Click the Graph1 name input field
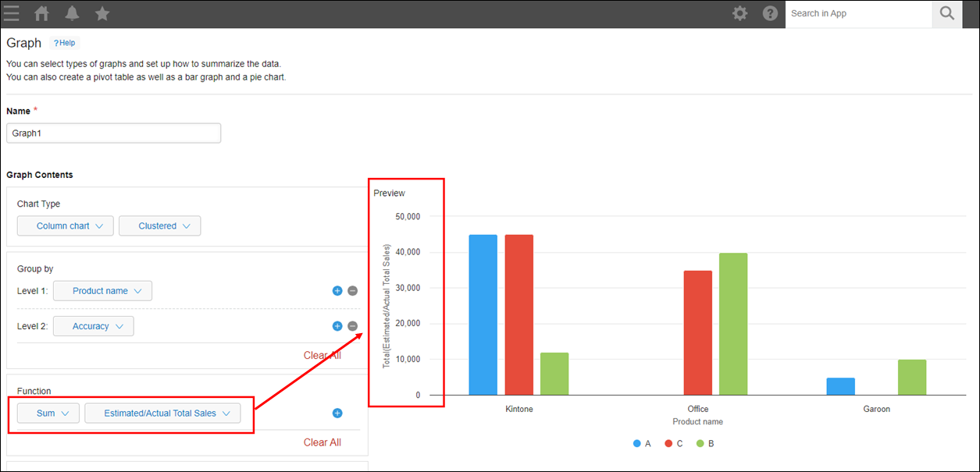The image size is (980, 472). [x=113, y=133]
